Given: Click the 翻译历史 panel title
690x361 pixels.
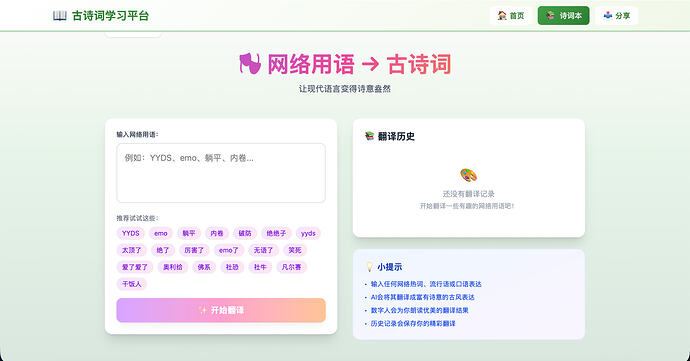Looking at the screenshot, I should point(396,136).
